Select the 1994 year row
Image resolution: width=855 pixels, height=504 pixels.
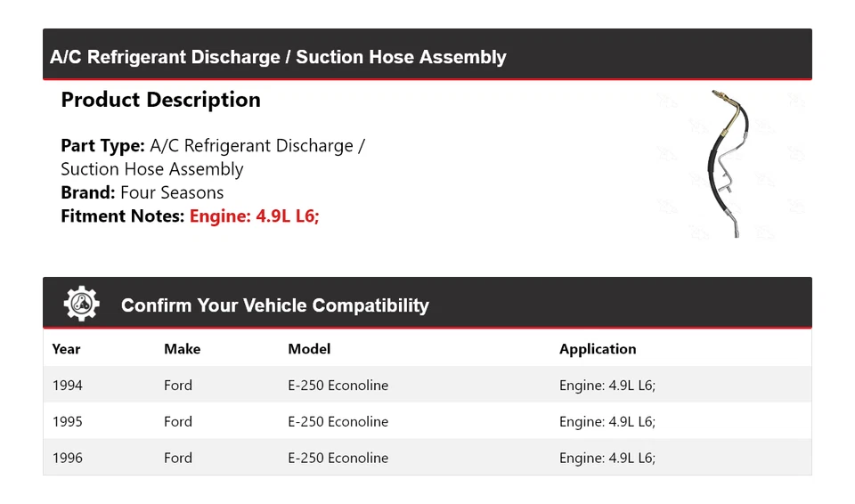click(67, 386)
